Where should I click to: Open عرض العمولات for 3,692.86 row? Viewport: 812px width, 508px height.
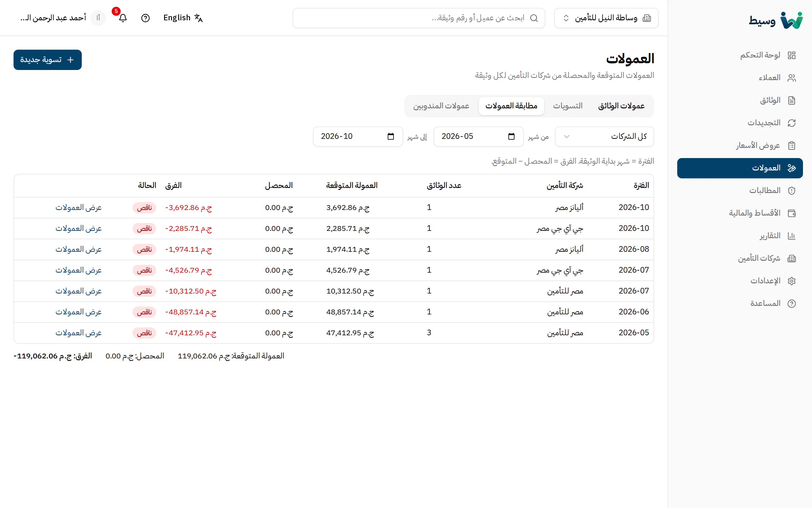click(x=78, y=208)
